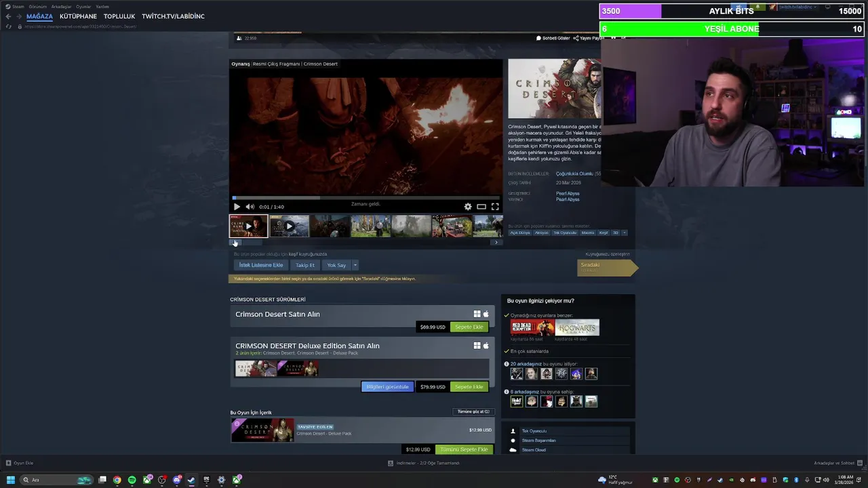Open Kuyruğunuzu özelleştirin link

click(x=608, y=254)
